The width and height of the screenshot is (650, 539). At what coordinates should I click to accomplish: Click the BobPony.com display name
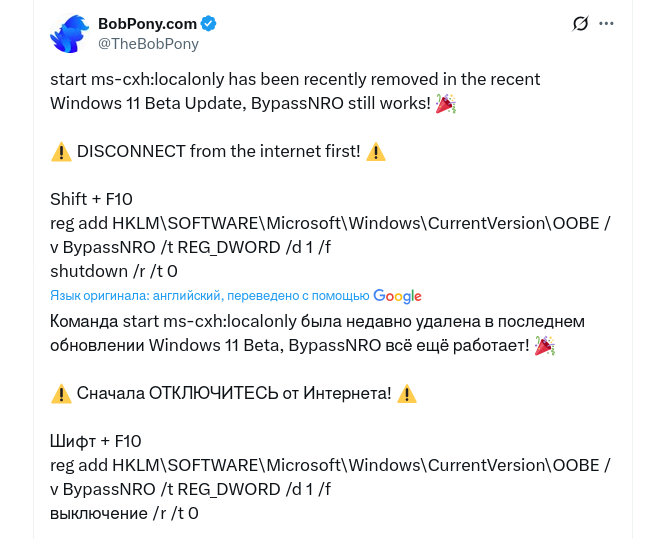pyautogui.click(x=148, y=23)
